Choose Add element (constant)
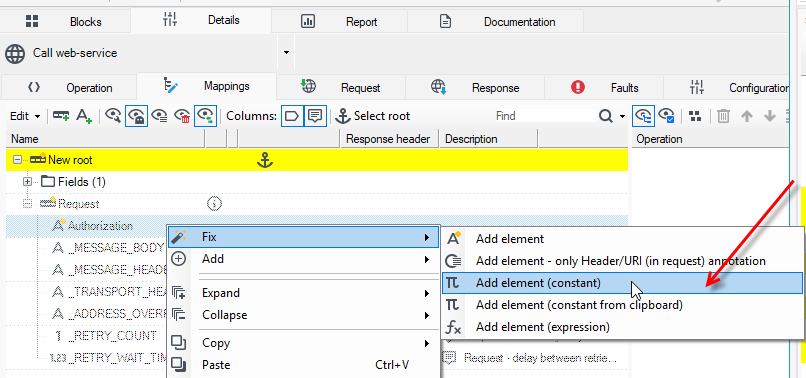This screenshot has width=806, height=378. 622,283
